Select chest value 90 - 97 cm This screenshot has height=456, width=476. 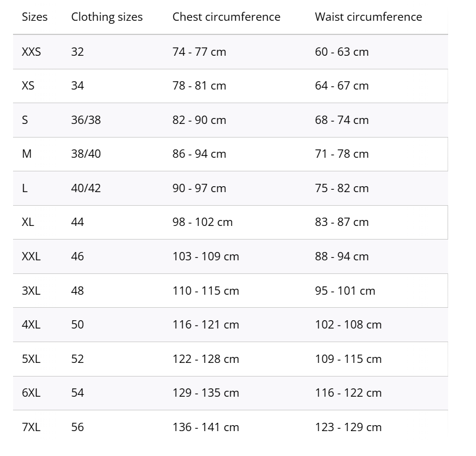[x=199, y=188]
